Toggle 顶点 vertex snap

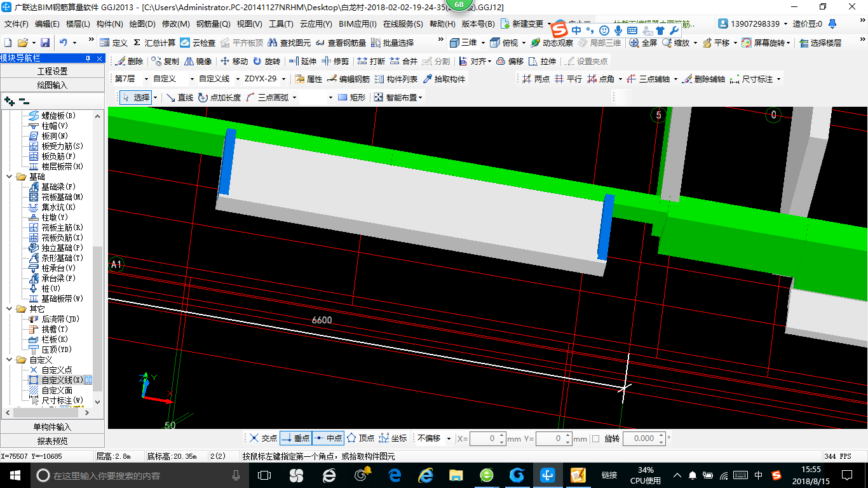click(360, 438)
